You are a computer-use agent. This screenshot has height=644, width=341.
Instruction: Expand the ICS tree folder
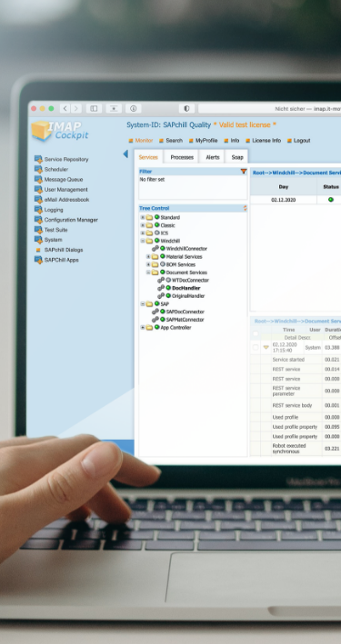click(143, 233)
